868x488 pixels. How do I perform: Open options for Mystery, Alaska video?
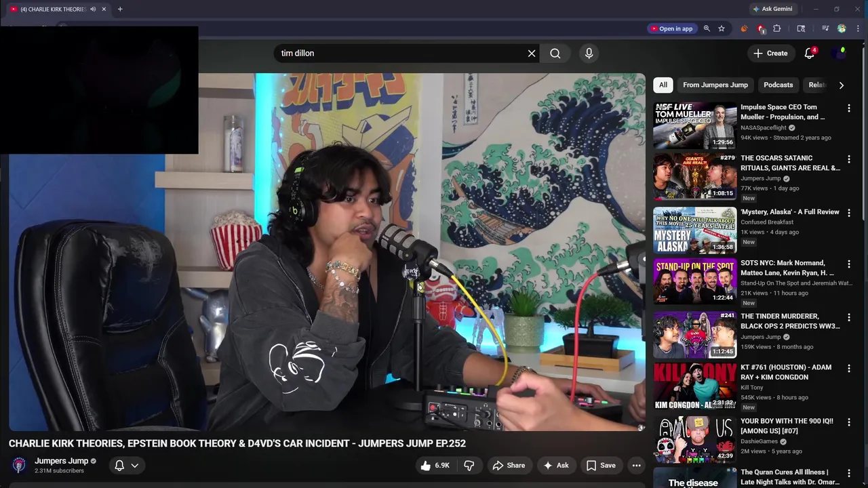tap(848, 213)
